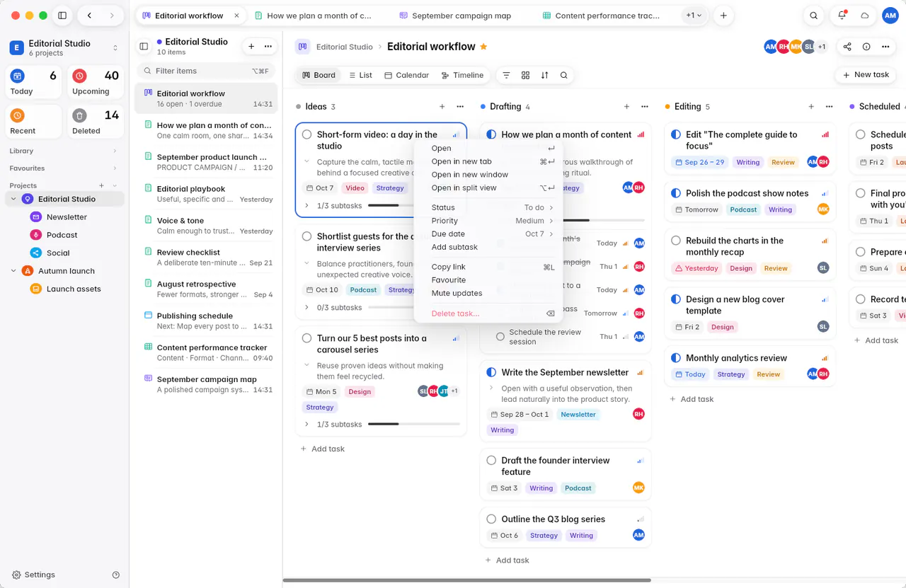Viewport: 906px width, 588px height.
Task: Toggle status of "Polish the podcast show notes"
Action: pyautogui.click(x=676, y=193)
